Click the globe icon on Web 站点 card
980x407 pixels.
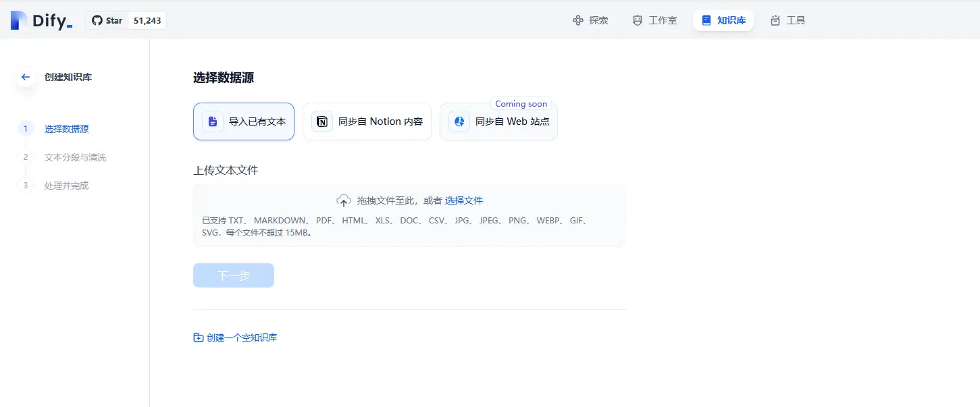coord(459,121)
